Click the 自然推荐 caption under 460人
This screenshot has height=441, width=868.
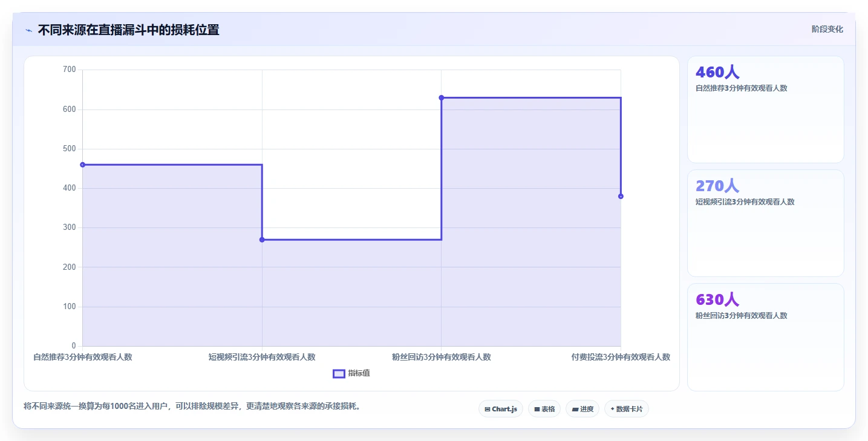742,88
